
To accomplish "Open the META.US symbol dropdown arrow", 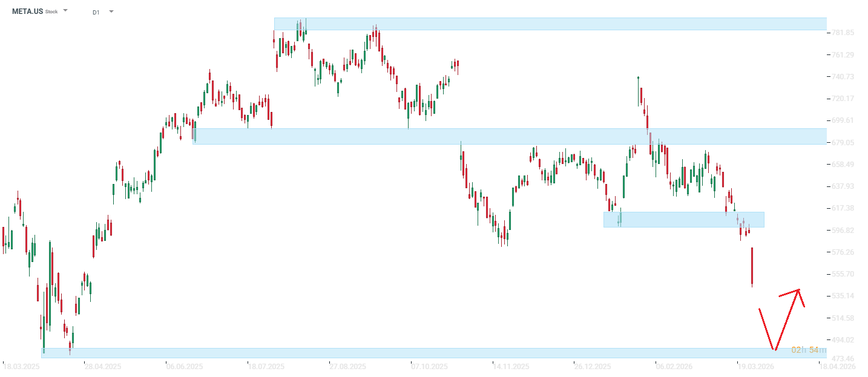I will click(65, 11).
